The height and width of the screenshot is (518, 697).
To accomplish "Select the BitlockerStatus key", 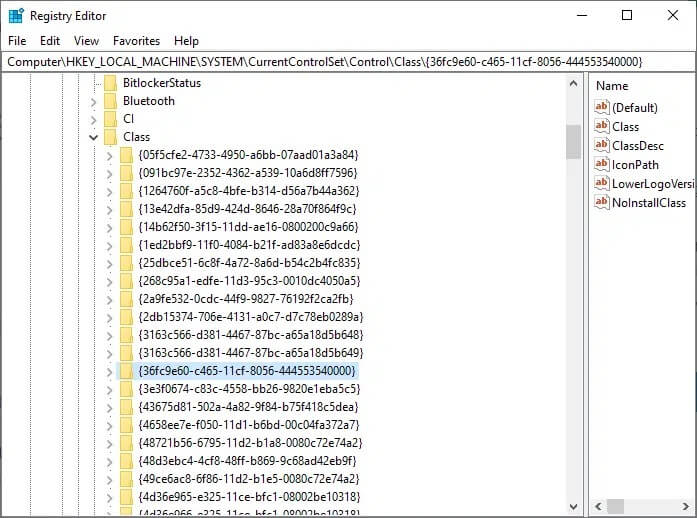I will coord(162,83).
